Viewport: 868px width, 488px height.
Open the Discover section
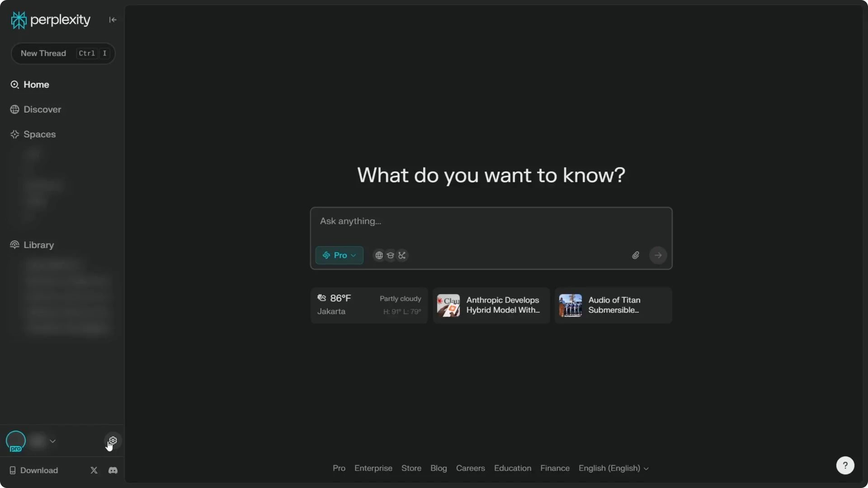(41, 109)
